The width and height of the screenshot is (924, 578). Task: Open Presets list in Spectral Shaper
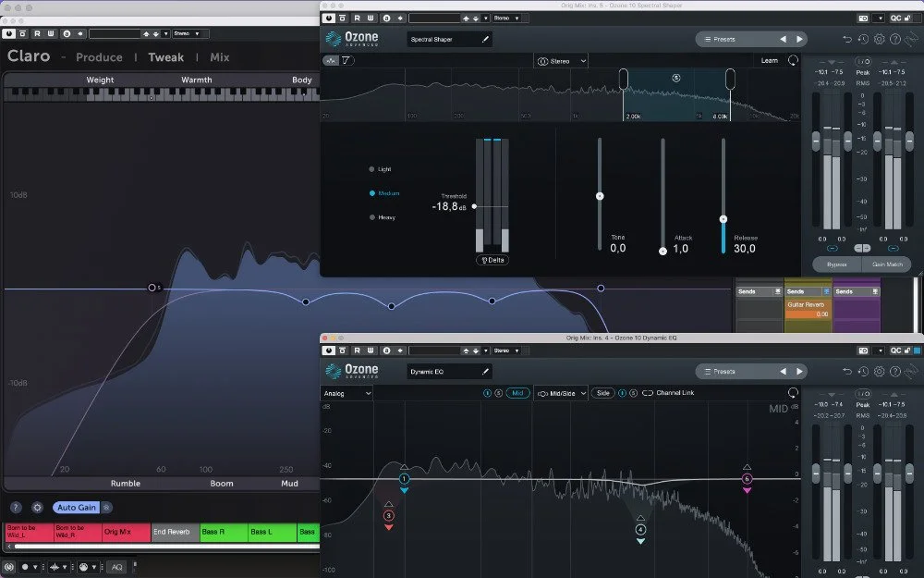pyautogui.click(x=720, y=40)
